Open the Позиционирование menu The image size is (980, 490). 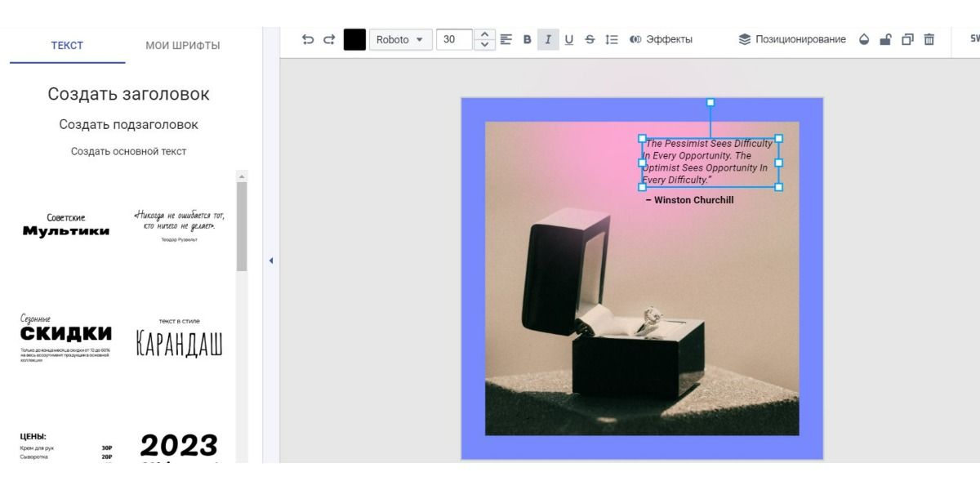pos(792,39)
